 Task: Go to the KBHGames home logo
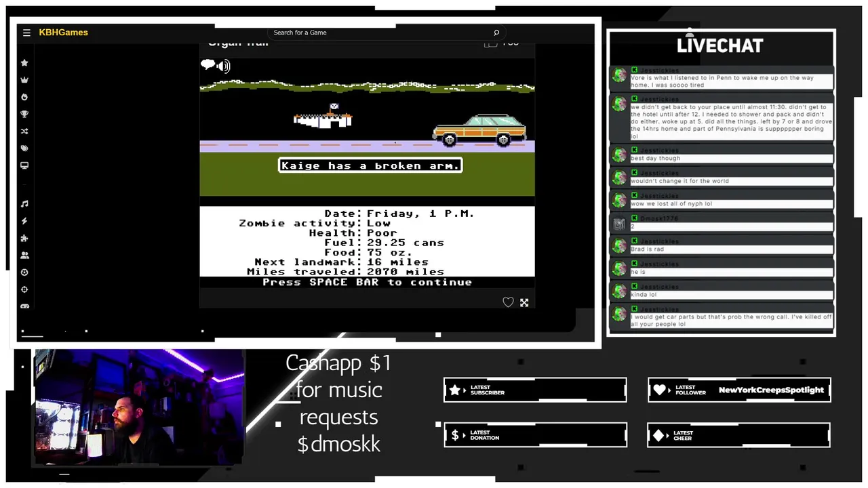tap(63, 33)
